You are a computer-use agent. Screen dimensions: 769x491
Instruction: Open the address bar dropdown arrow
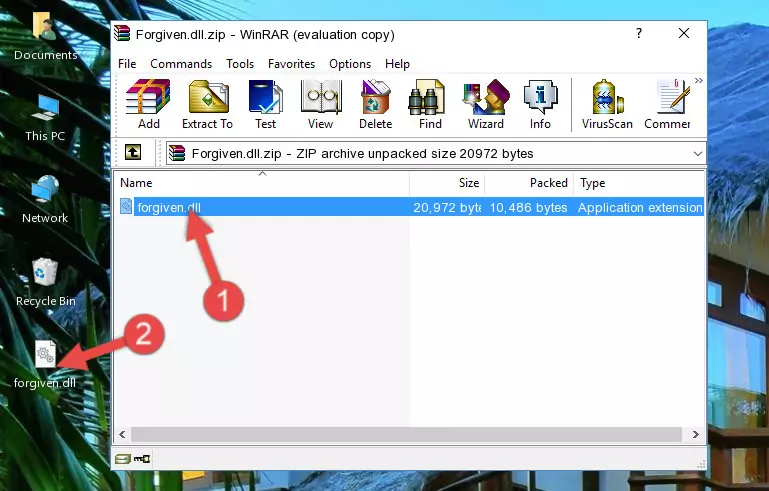(697, 154)
